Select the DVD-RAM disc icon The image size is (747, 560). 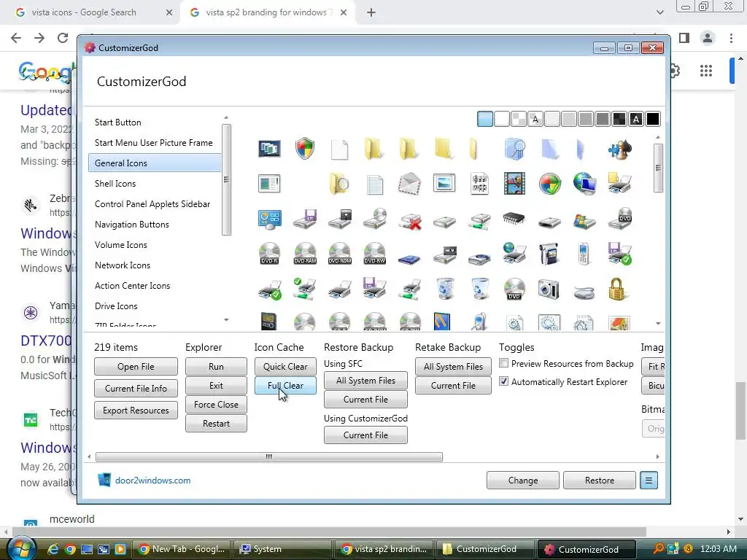pyautogui.click(x=305, y=253)
